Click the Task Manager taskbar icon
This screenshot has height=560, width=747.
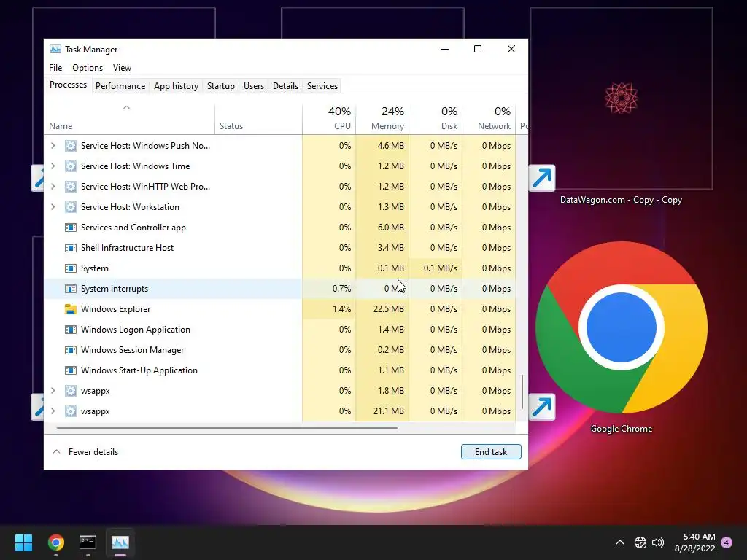click(x=120, y=542)
